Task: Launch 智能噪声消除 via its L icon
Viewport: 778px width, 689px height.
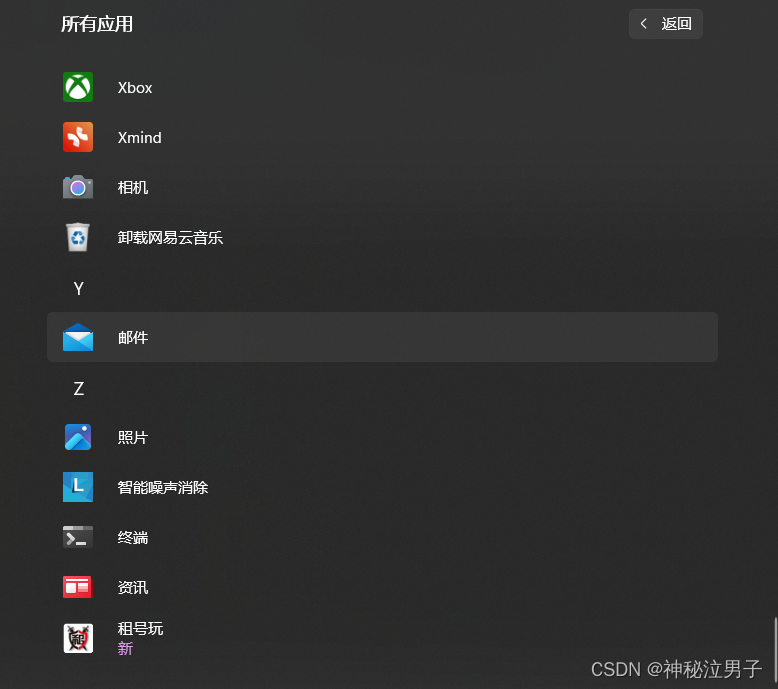Action: 78,487
